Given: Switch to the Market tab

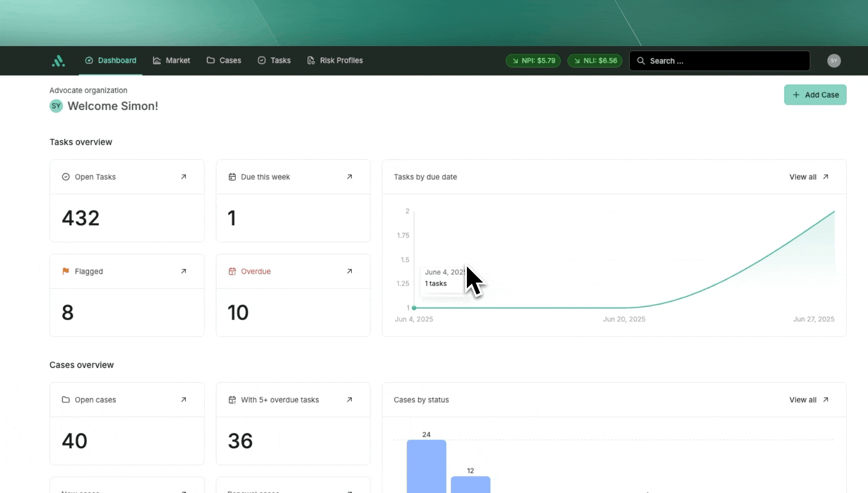Looking at the screenshot, I should point(171,60).
